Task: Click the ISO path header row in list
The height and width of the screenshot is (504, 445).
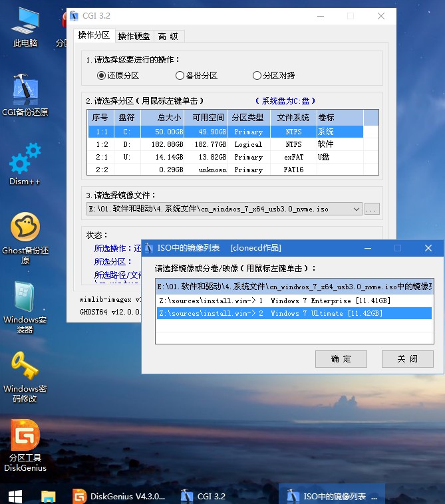Action: 294,287
